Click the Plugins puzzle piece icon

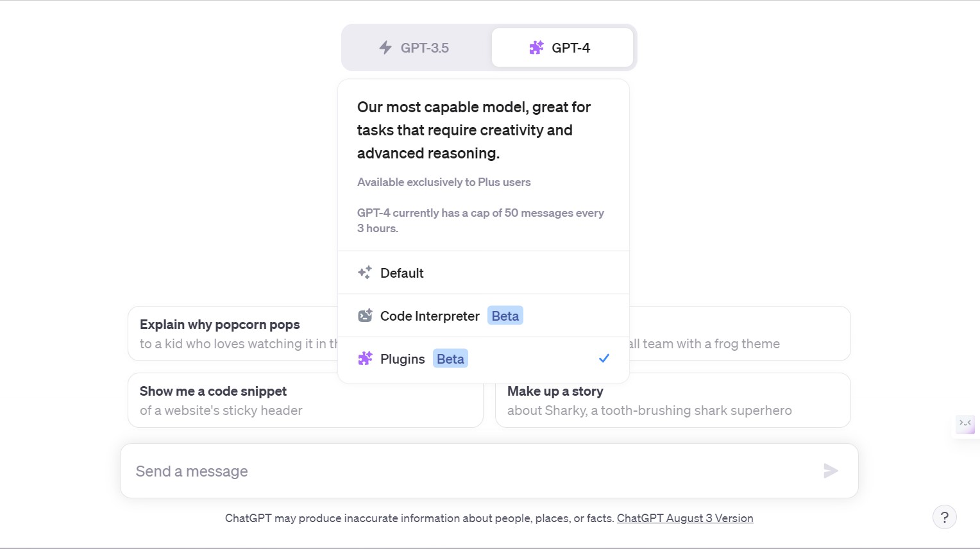365,359
